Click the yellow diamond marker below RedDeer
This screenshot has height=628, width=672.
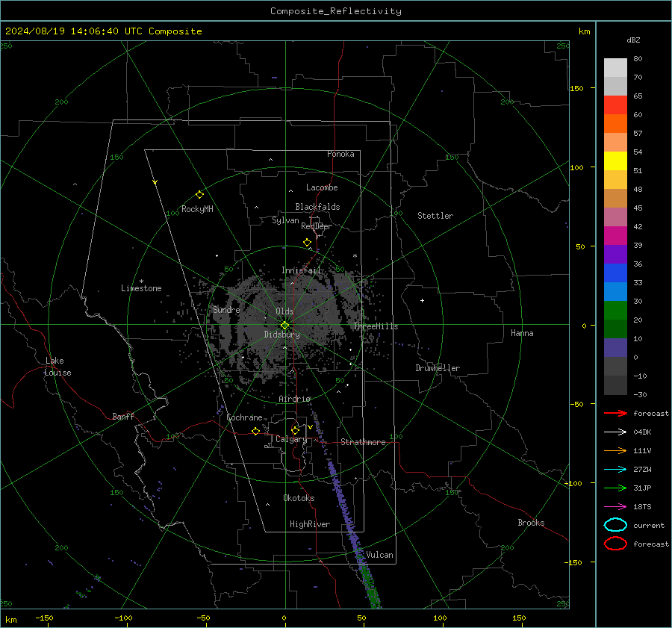coord(307,243)
